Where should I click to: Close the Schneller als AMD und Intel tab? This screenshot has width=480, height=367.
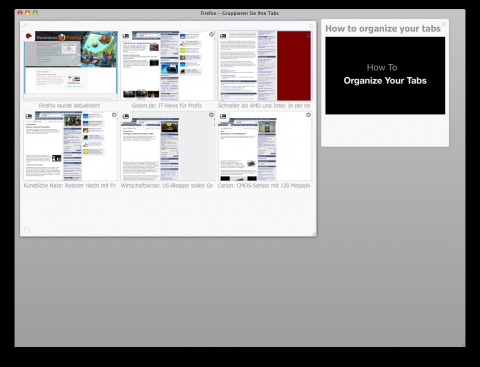point(308,34)
